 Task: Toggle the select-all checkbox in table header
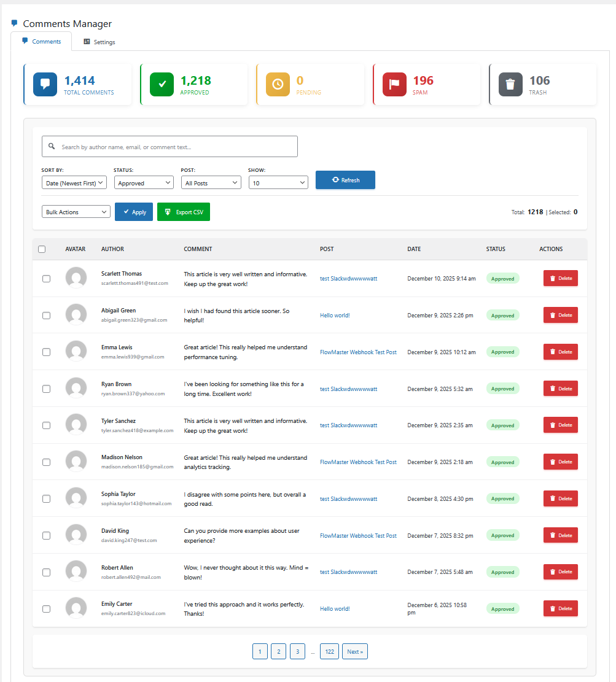pos(42,249)
